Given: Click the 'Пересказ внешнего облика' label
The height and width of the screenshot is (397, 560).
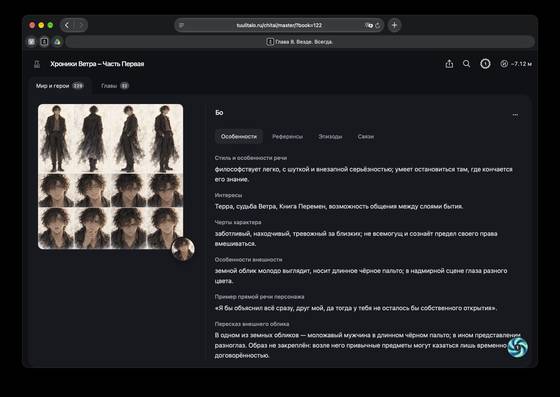Looking at the screenshot, I should coord(252,324).
